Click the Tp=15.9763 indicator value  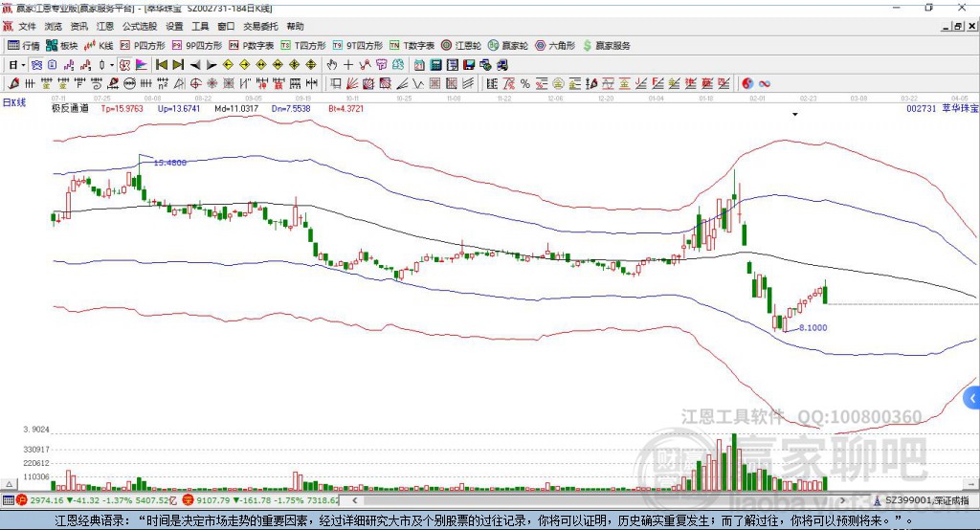pyautogui.click(x=122, y=109)
